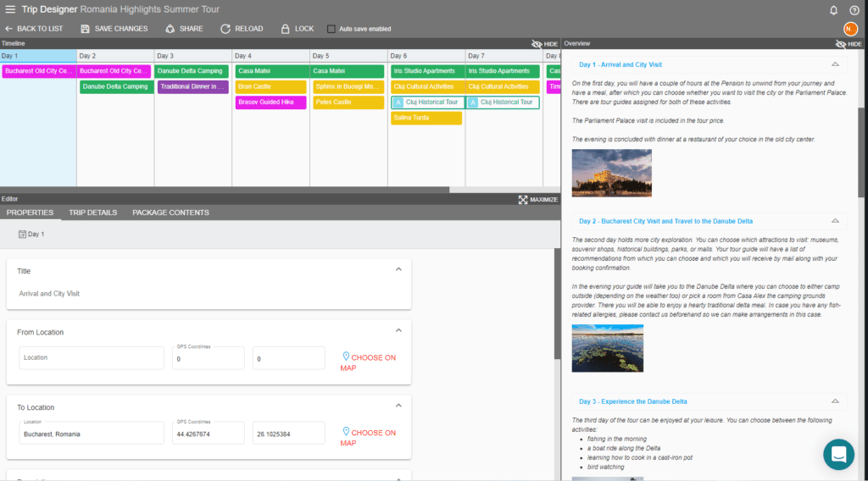Select the Day 4 timeline header
This screenshot has height=481, width=868.
pos(270,56)
